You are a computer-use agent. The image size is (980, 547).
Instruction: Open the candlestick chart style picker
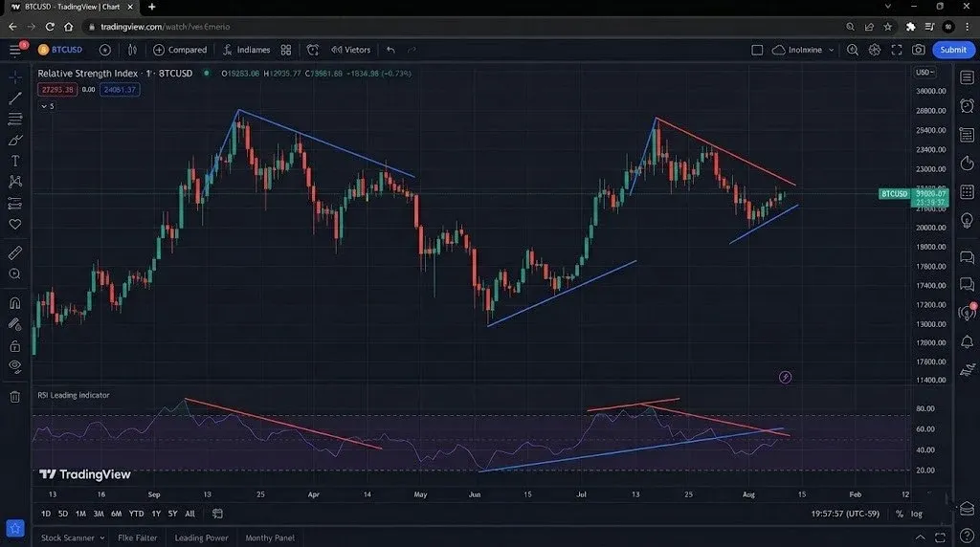132,50
